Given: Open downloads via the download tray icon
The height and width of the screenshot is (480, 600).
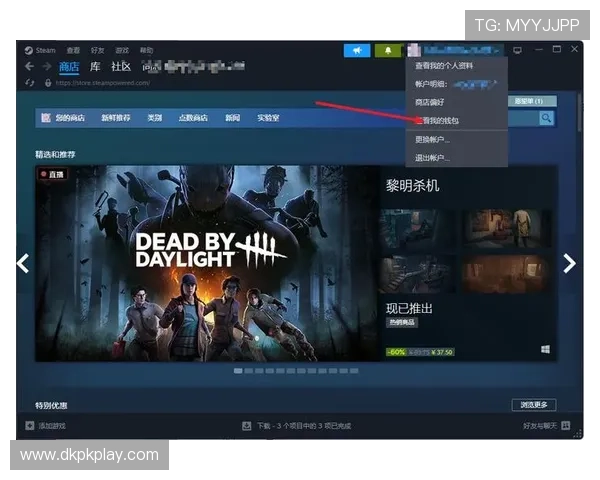Looking at the screenshot, I should (247, 426).
